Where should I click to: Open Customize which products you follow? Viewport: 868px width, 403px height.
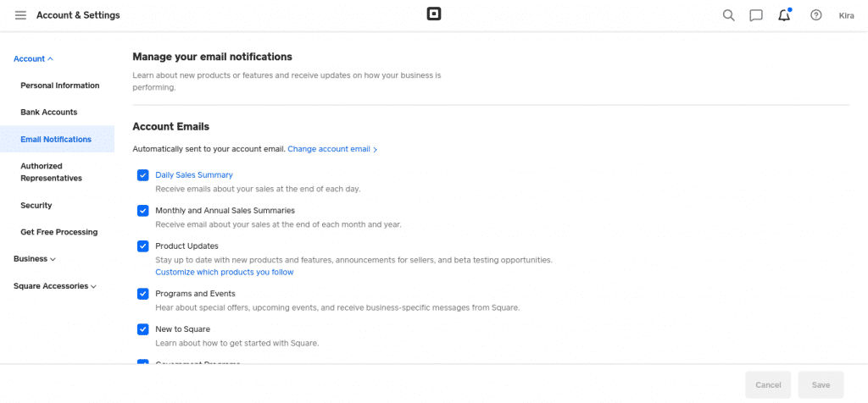coord(225,273)
